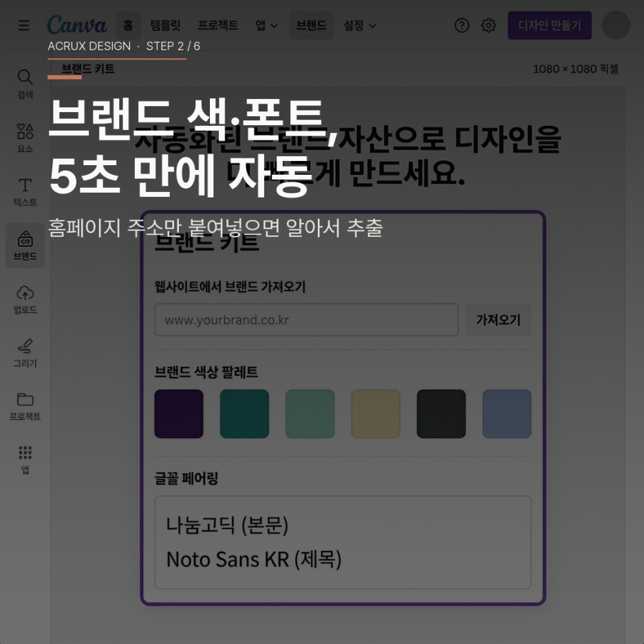Open the profile avatar circle
The width and height of the screenshot is (644, 644).
coord(616,25)
